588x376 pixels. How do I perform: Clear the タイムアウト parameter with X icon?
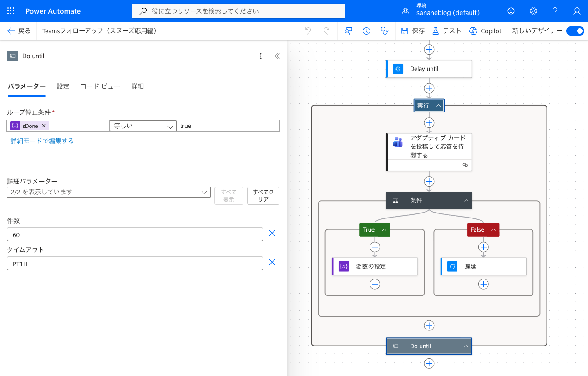click(272, 262)
